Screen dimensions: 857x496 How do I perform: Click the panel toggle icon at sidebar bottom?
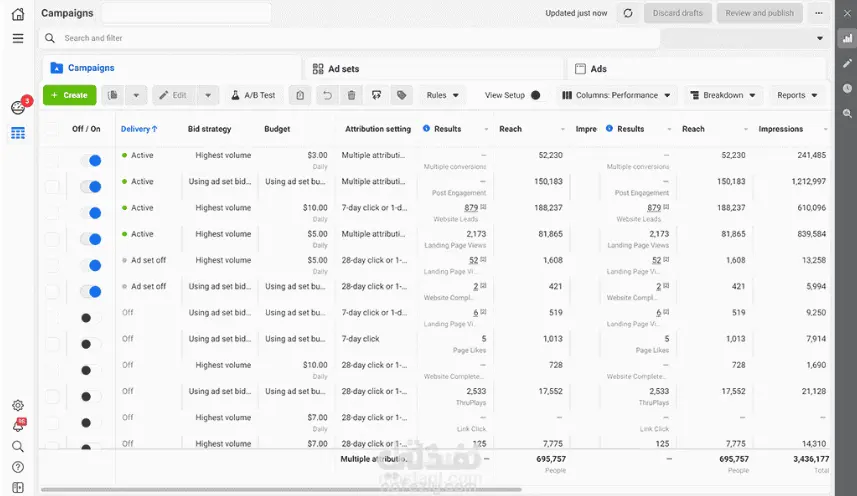click(x=18, y=488)
